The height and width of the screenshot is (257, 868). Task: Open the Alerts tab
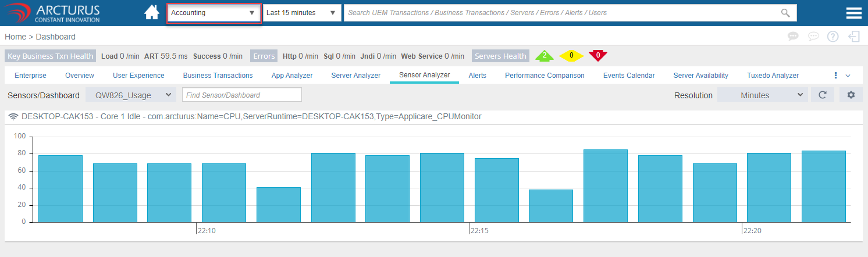click(x=477, y=76)
